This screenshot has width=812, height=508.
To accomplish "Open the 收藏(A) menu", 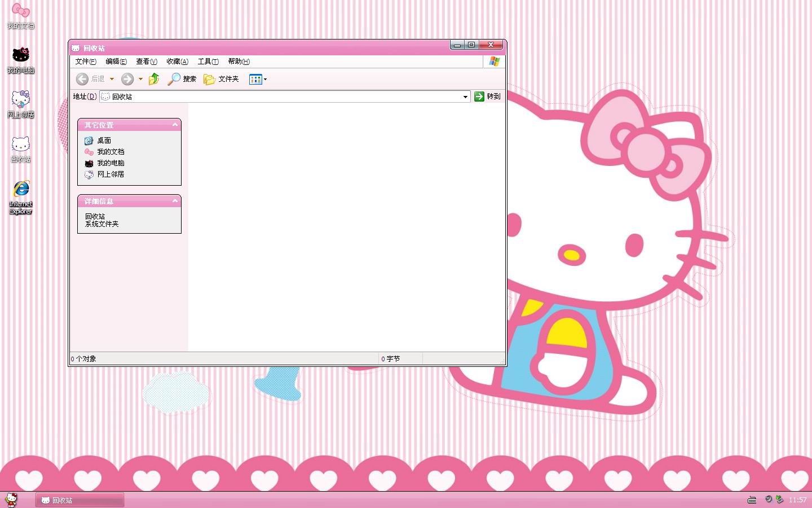I will pos(177,62).
